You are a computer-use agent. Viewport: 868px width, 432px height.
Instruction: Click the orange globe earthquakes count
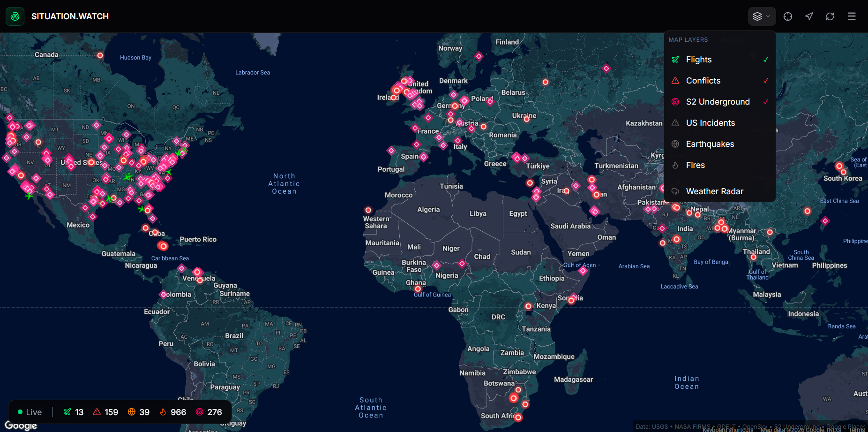click(x=132, y=412)
